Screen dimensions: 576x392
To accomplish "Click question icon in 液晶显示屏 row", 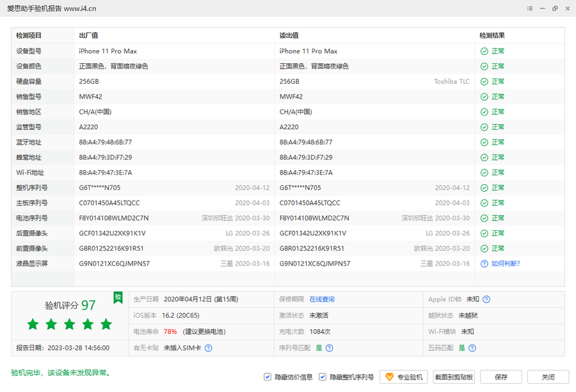I will pos(484,263).
